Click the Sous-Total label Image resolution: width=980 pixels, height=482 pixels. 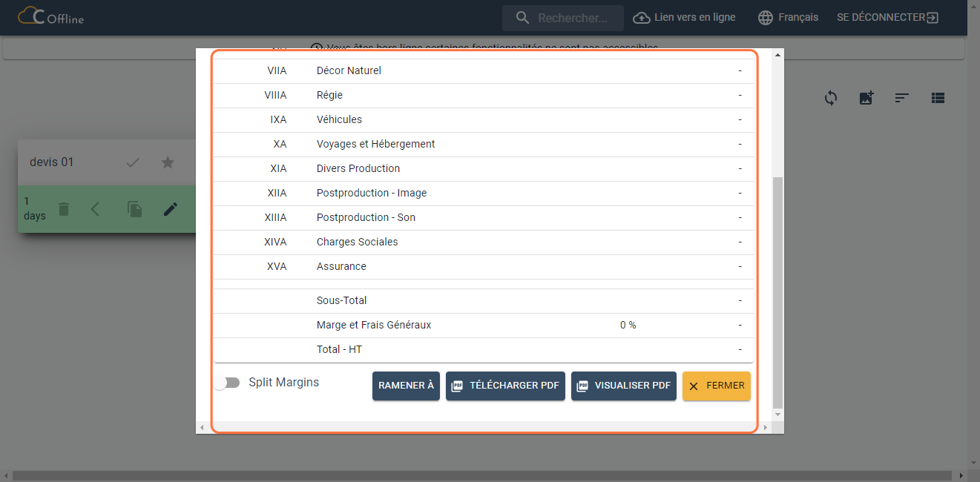341,300
